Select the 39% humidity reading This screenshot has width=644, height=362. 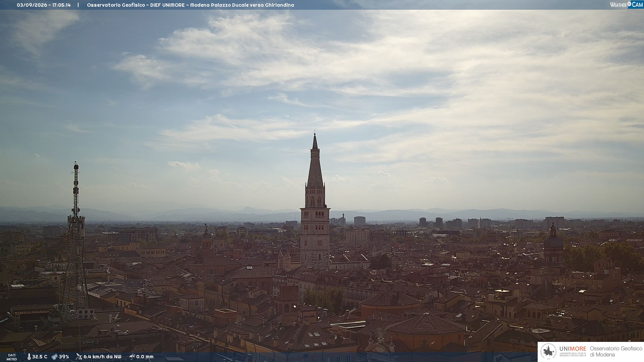click(64, 357)
